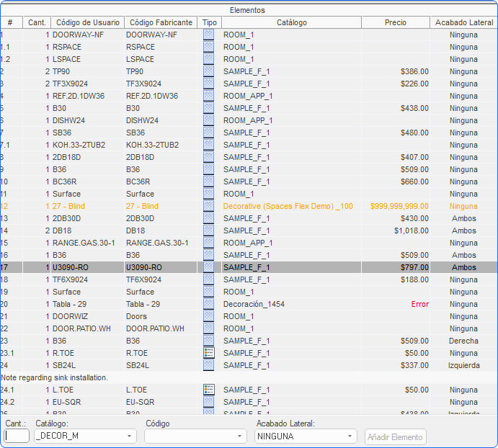Click the type icon in Tabla - 29 row

208,304
